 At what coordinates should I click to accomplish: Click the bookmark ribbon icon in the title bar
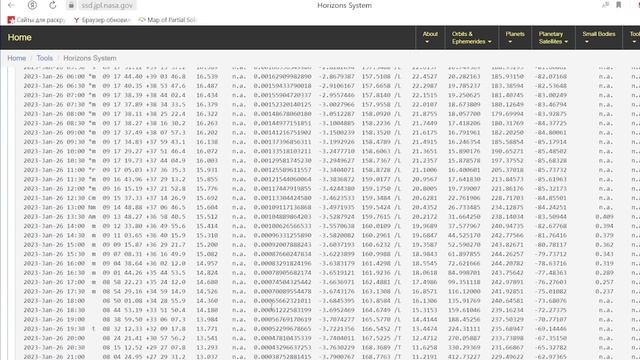(618, 5)
